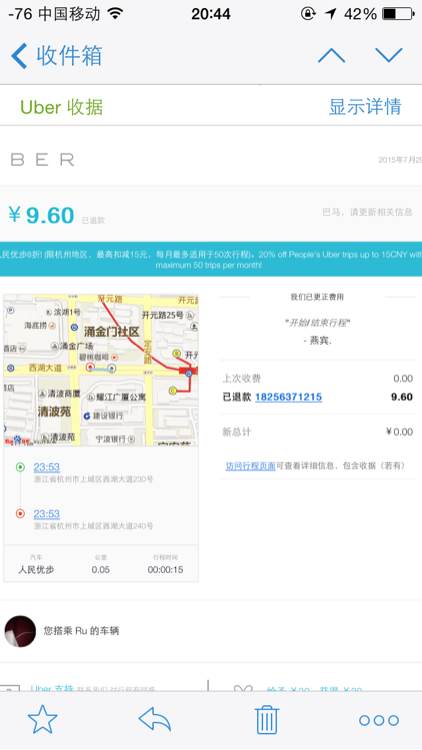Flag message with the star icon
422x750 pixels.
tap(43, 719)
